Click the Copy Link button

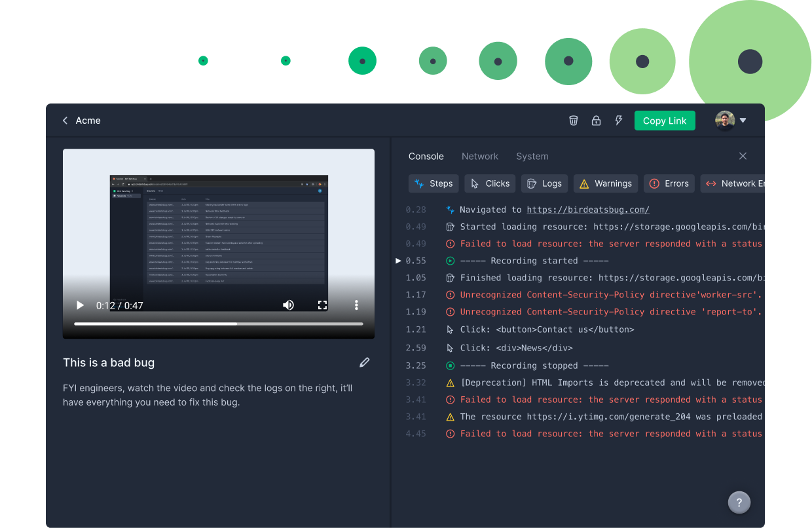coord(665,121)
